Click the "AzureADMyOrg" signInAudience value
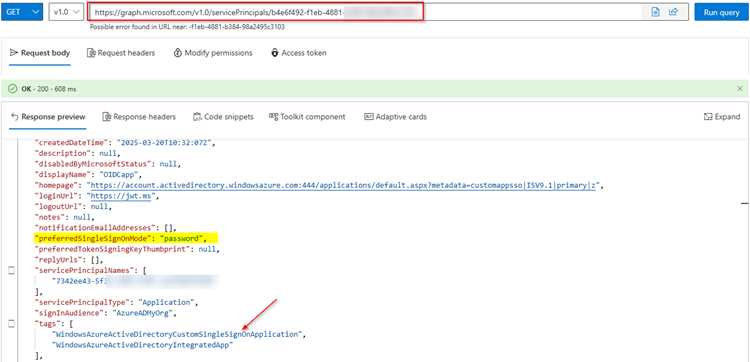Screen dimensions: 750x362 click(x=144, y=313)
